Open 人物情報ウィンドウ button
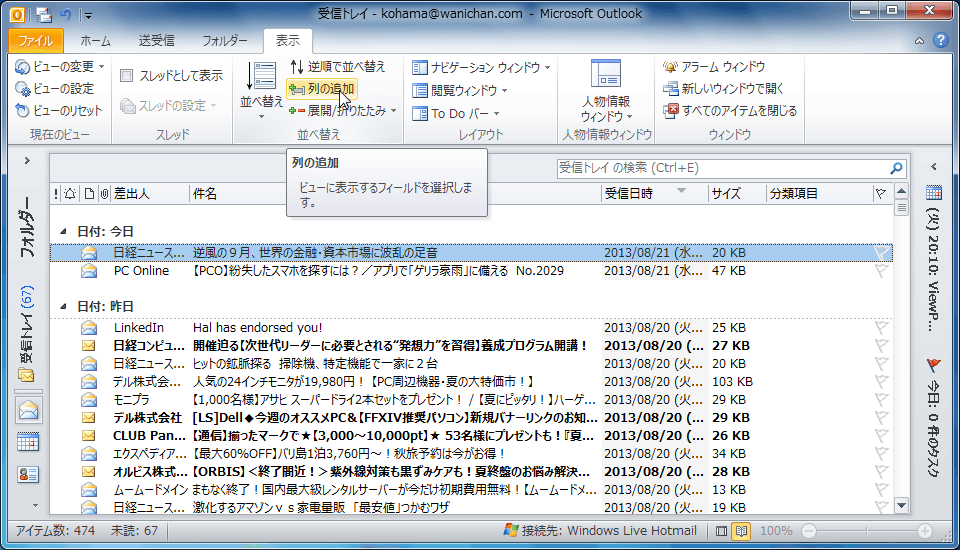This screenshot has width=960, height=550. (x=606, y=91)
